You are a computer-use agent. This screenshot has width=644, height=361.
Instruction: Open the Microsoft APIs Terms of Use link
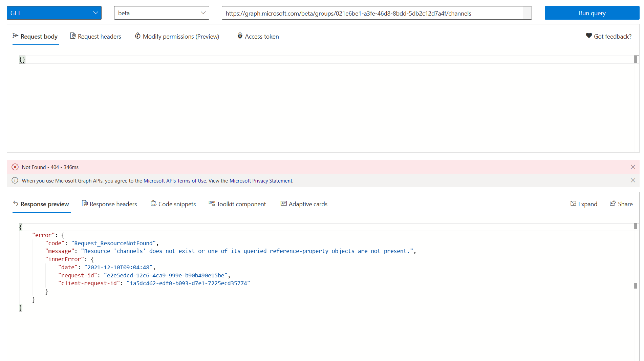[175, 180]
